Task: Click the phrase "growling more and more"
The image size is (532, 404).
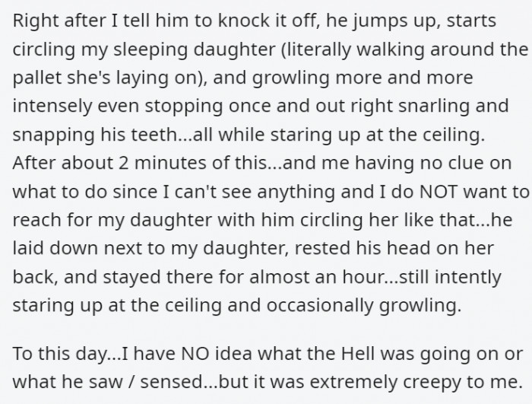Action: [363, 78]
